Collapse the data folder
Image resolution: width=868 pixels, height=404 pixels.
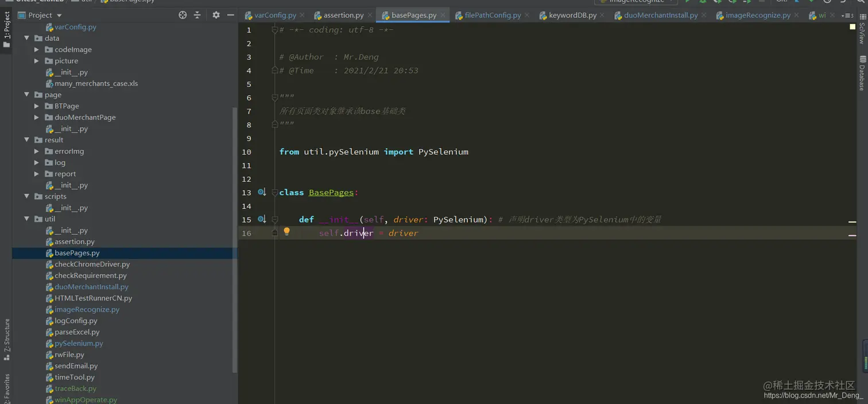27,38
